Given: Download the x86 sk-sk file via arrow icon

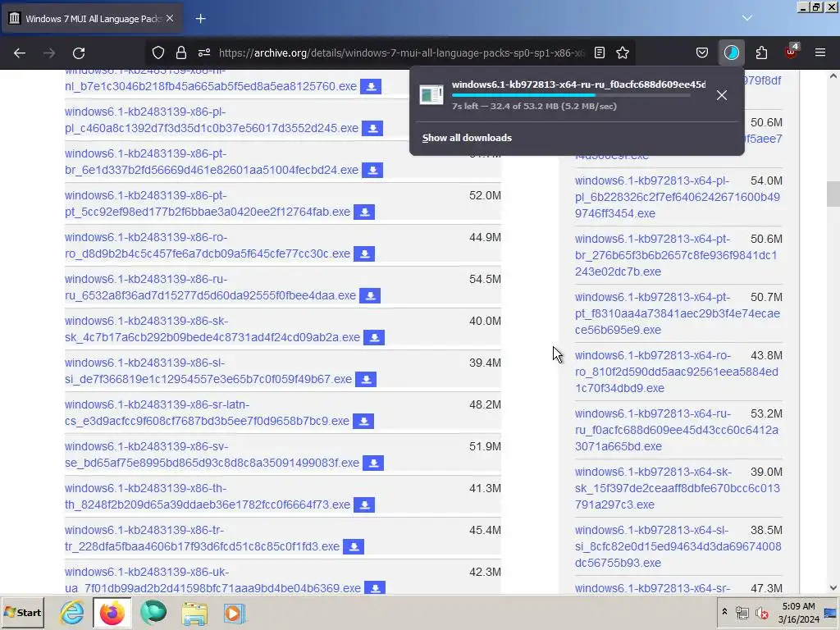Looking at the screenshot, I should tap(374, 337).
